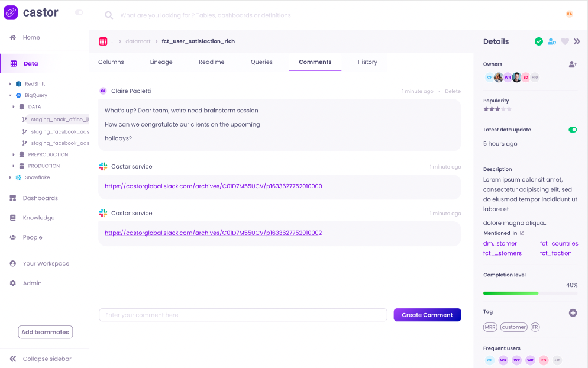588x368 pixels.
Task: Click the add owner icon
Action: tap(573, 64)
